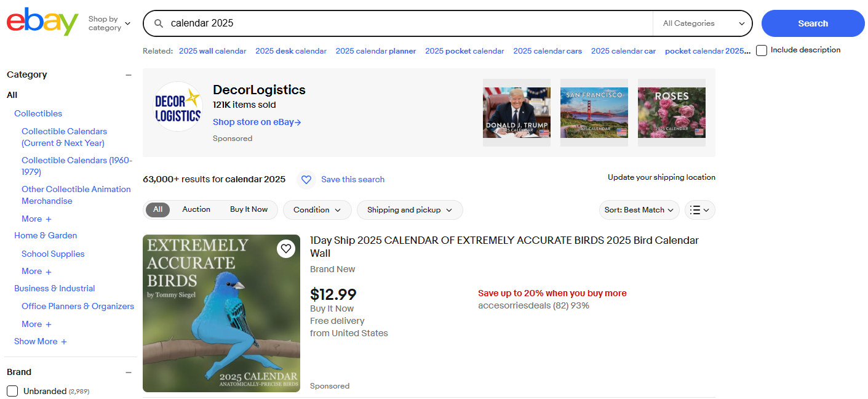Go to the eBay logo homepage
The image size is (868, 399).
coord(42,22)
